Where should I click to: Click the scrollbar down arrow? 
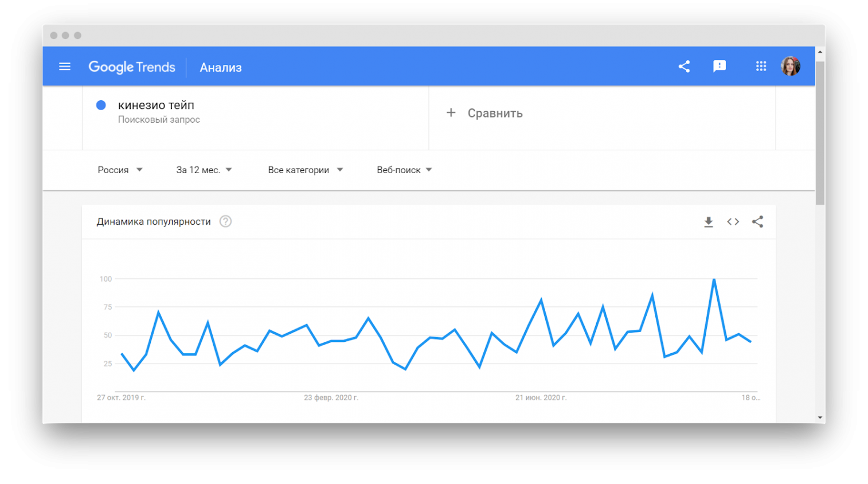click(820, 417)
